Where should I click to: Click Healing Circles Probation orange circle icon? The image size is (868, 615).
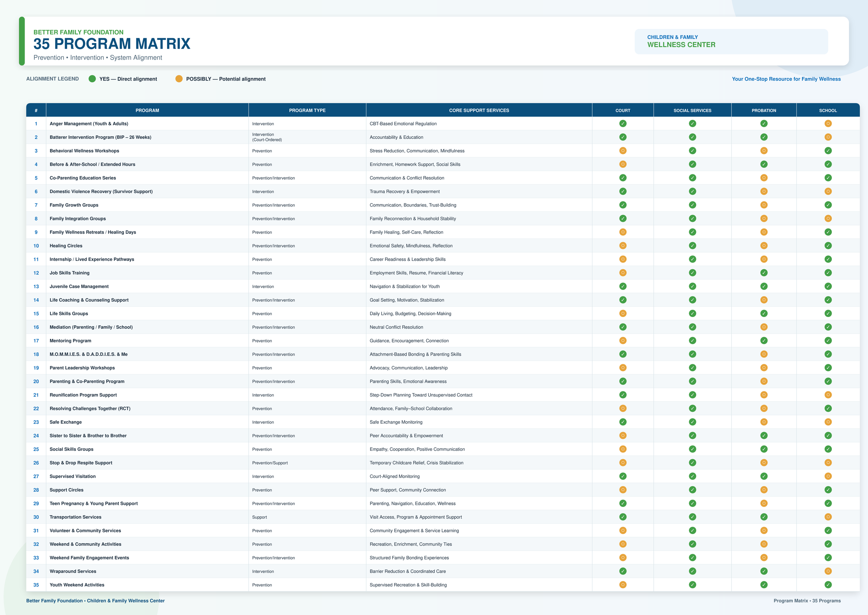click(763, 246)
